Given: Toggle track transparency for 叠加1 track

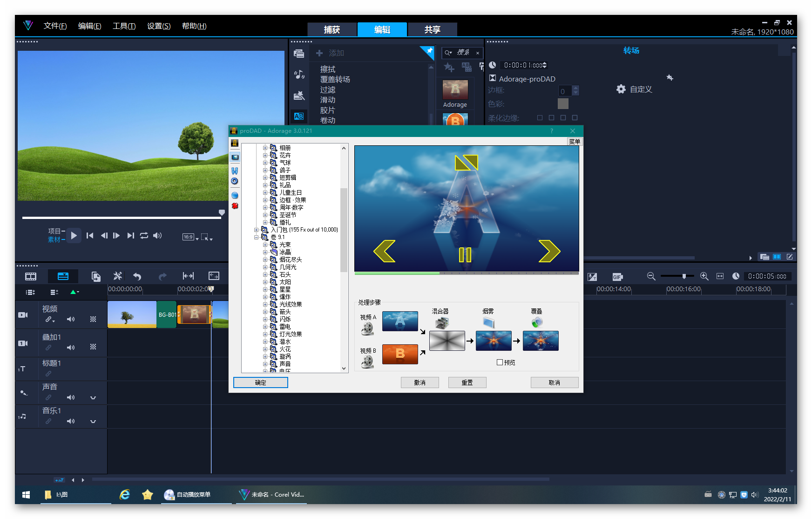Looking at the screenshot, I should (x=93, y=347).
